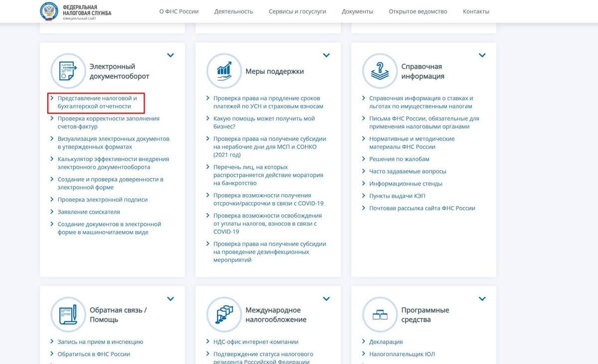
Task: Collapse the Меры поддержки card chevron
Action: pyautogui.click(x=326, y=55)
